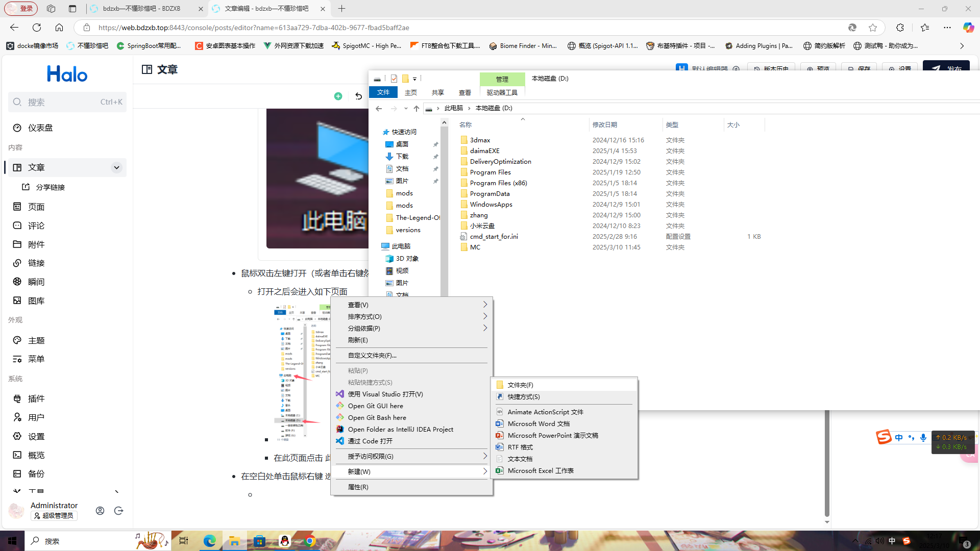Click the Halo search box
Image resolution: width=980 pixels, height=551 pixels.
[x=66, y=102]
